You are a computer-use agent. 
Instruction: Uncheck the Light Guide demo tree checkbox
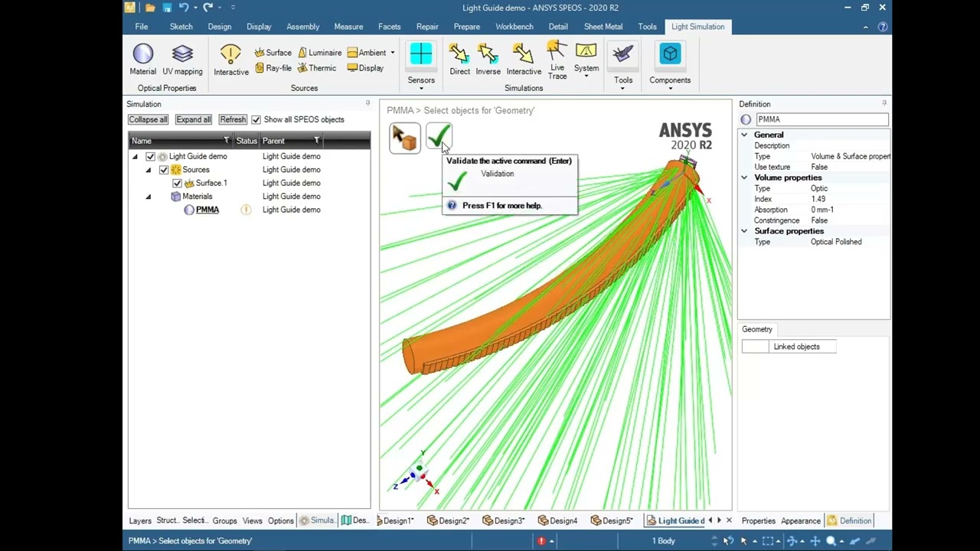coord(151,156)
